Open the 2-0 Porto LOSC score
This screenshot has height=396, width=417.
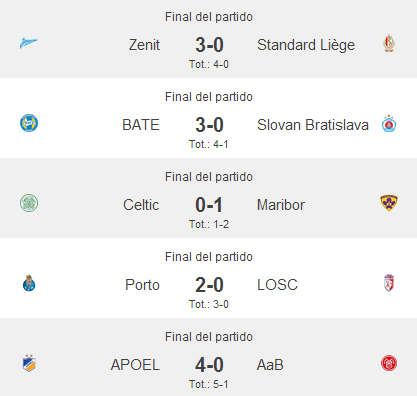[209, 285]
